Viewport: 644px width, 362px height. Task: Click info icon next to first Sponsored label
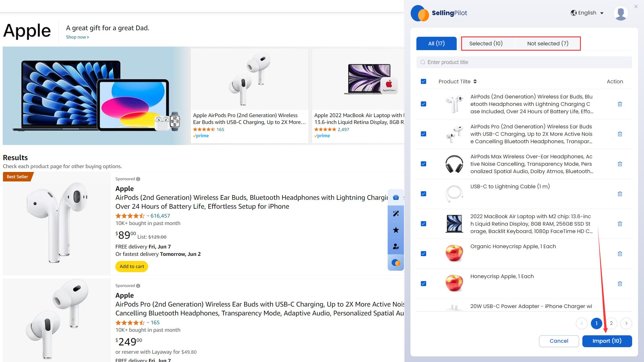click(x=138, y=179)
